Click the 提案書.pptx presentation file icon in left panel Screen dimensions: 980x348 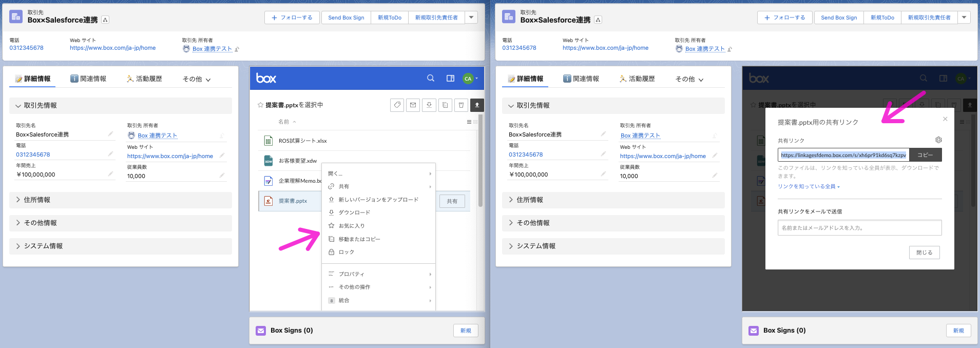[x=268, y=201]
